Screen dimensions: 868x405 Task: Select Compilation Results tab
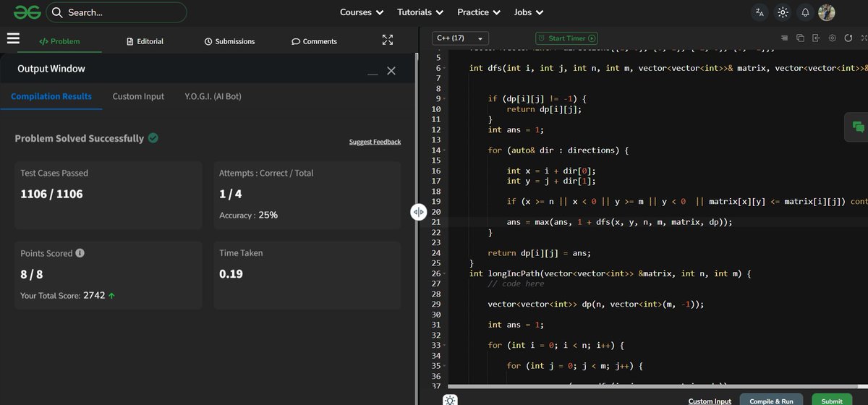[x=51, y=96]
